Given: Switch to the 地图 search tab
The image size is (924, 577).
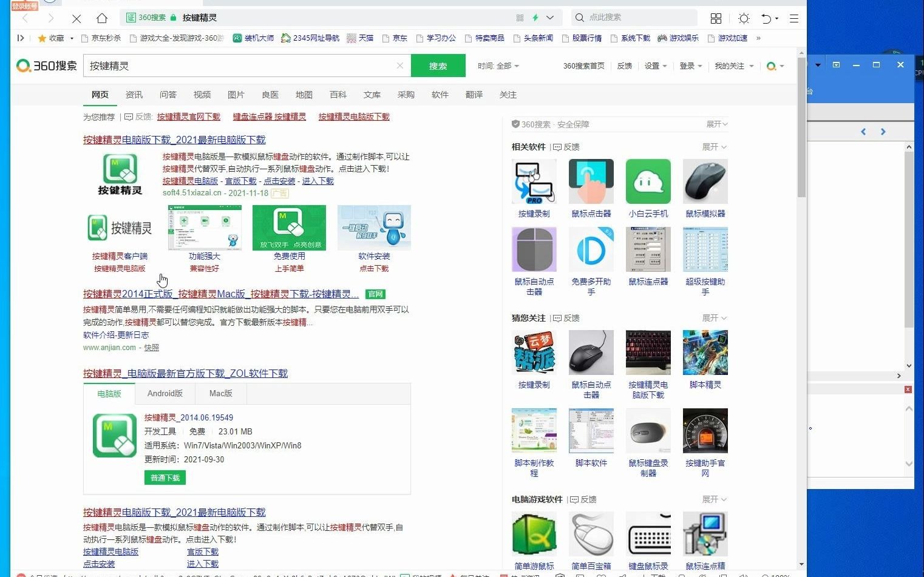Looking at the screenshot, I should [x=304, y=95].
